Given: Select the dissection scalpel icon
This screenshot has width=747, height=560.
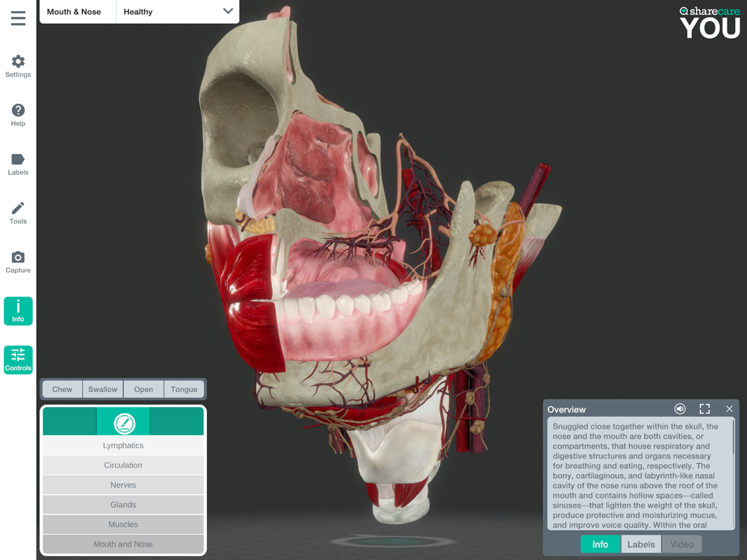Looking at the screenshot, I should tap(123, 422).
